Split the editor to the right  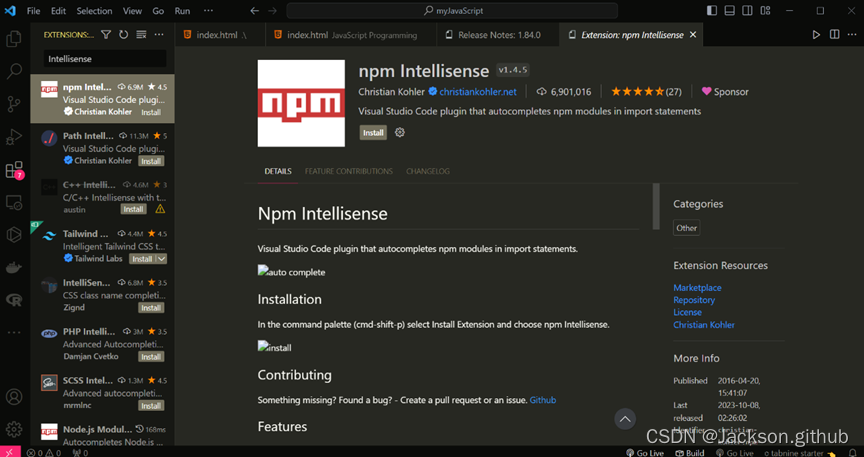coord(835,35)
